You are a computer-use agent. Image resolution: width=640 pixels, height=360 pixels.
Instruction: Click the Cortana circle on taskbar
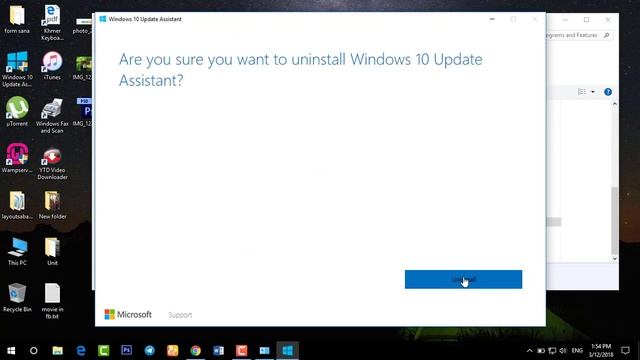coord(33,351)
